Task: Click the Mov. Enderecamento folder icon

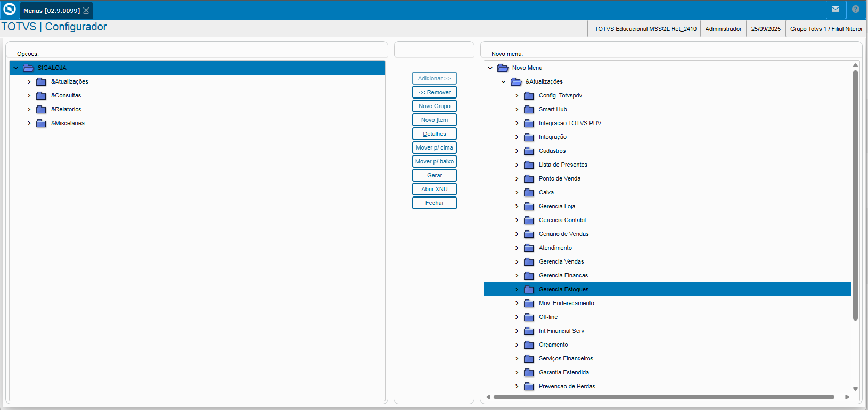Action: click(529, 303)
